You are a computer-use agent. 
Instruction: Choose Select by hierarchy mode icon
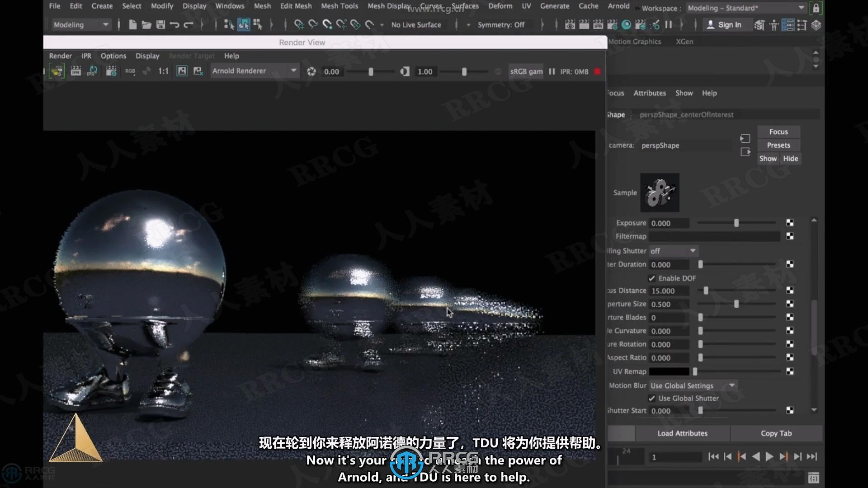click(x=229, y=24)
